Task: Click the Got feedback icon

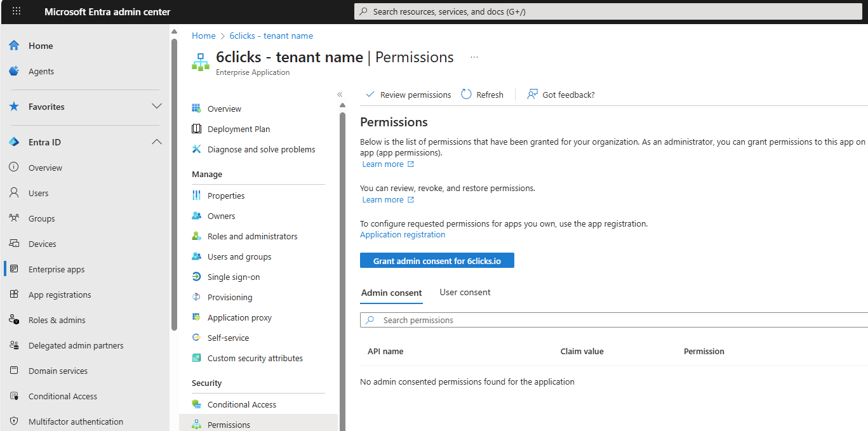Action: (x=533, y=95)
